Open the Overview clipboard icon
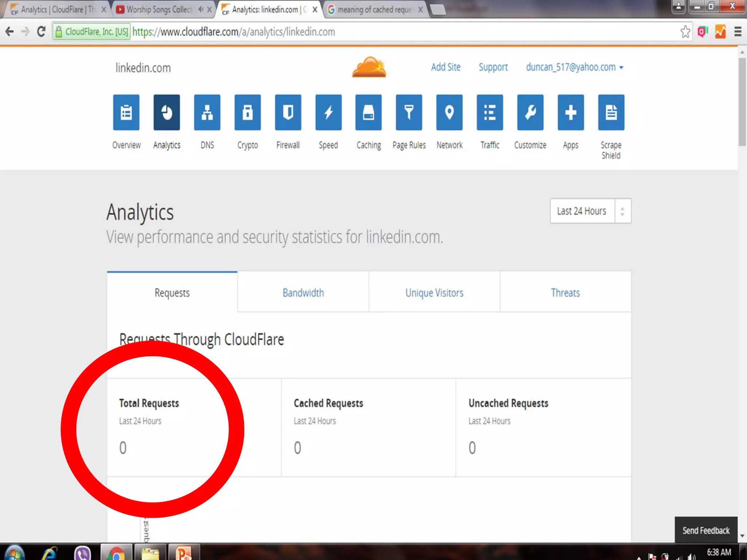 [126, 112]
